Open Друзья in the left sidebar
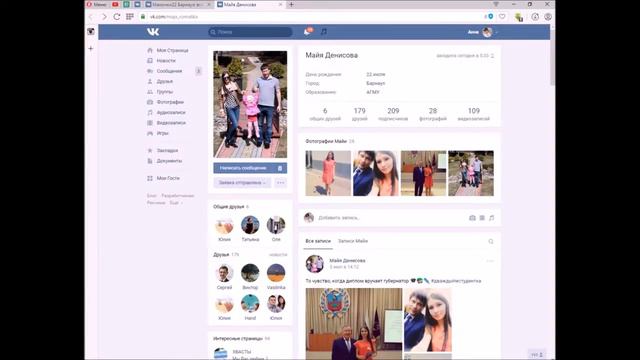Viewport: 640px width, 360px height. point(164,81)
